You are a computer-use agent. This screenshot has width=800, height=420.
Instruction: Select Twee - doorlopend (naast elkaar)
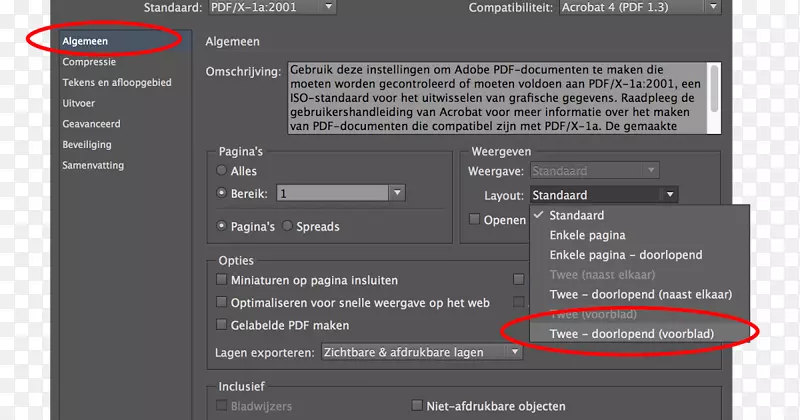(640, 294)
